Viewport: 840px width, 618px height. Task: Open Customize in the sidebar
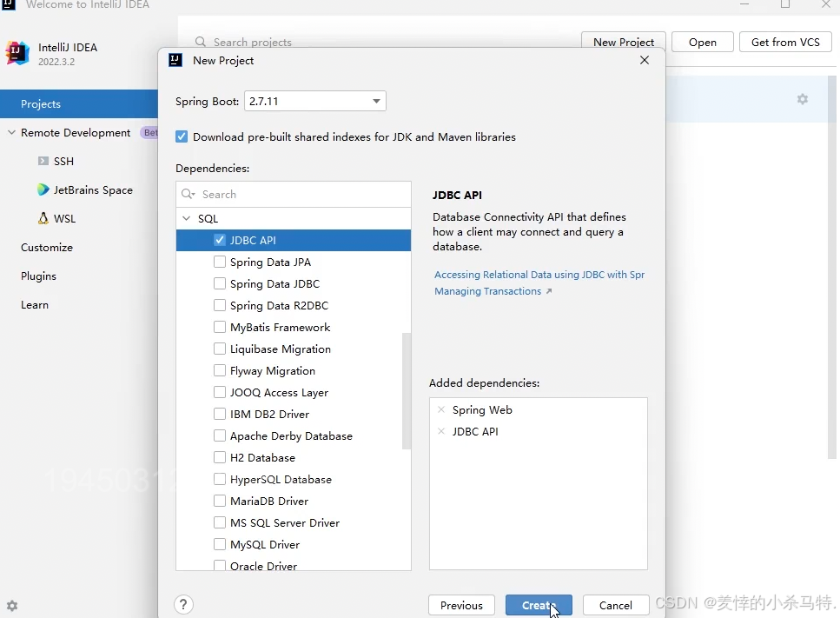[47, 247]
